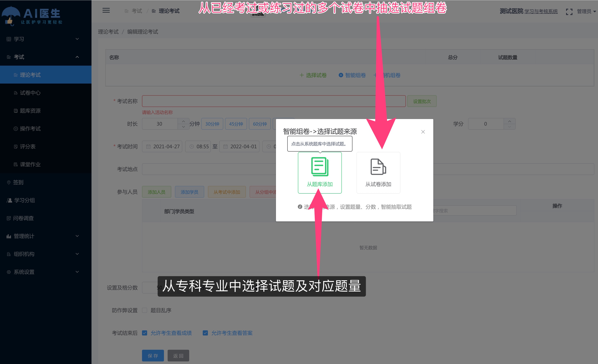
Task: Click the keyword search field in table
Action: (x=475, y=210)
